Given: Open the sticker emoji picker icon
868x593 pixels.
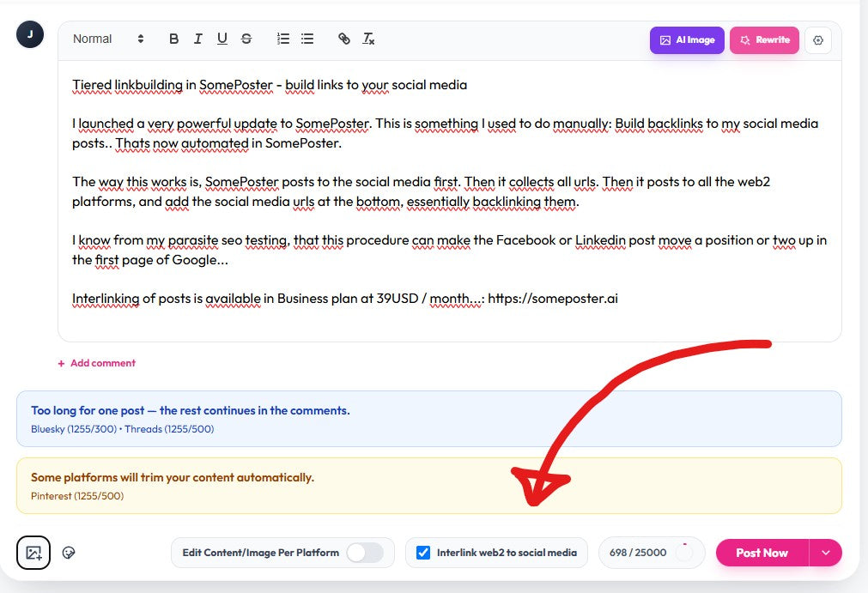Looking at the screenshot, I should (x=69, y=553).
